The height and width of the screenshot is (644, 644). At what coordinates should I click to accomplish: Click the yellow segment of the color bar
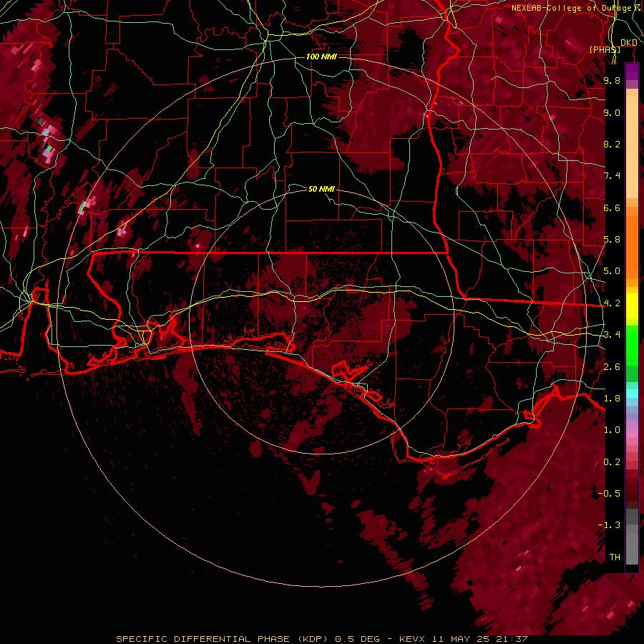[632, 306]
